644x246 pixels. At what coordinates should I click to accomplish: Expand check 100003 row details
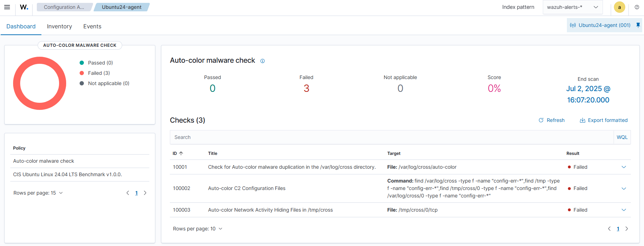[x=624, y=210]
